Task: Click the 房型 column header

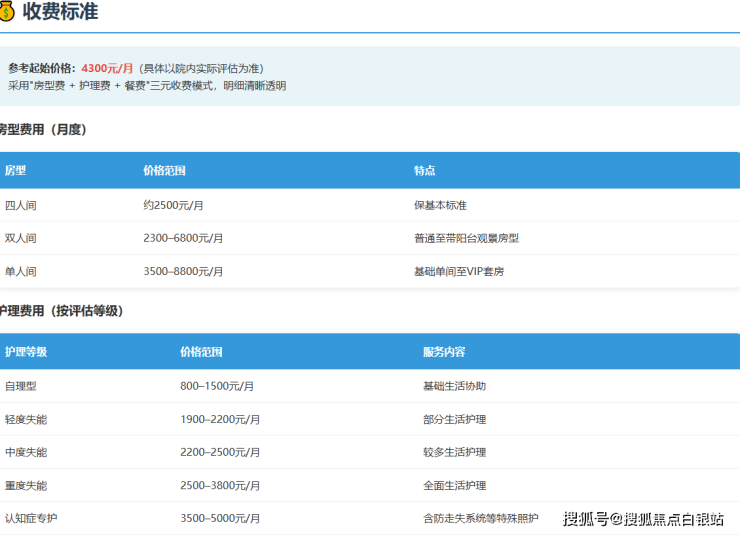Action: point(16,171)
